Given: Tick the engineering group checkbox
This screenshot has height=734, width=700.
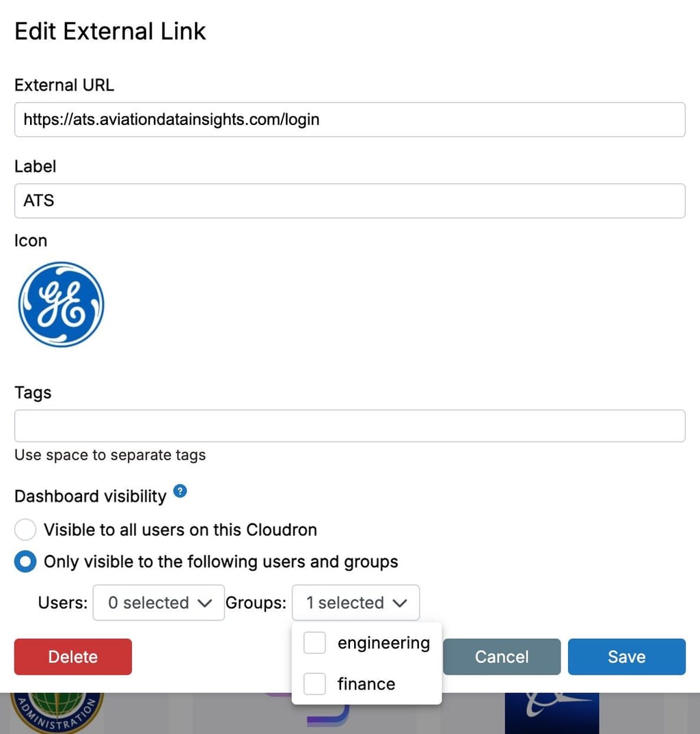Looking at the screenshot, I should point(314,643).
